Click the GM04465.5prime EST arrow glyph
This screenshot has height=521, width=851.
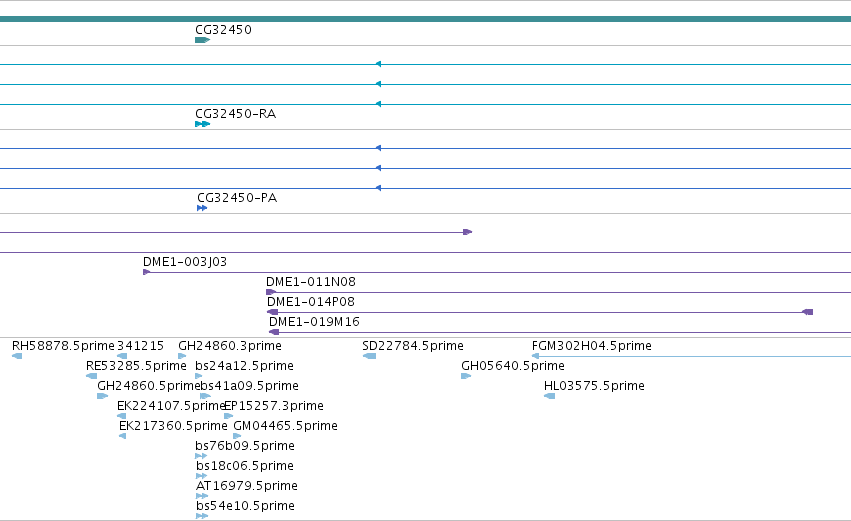click(x=237, y=436)
